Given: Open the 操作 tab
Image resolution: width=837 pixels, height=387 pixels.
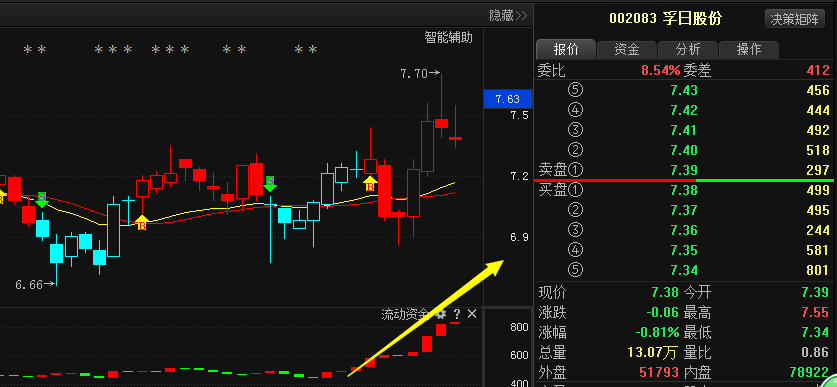Looking at the screenshot, I should tap(748, 50).
